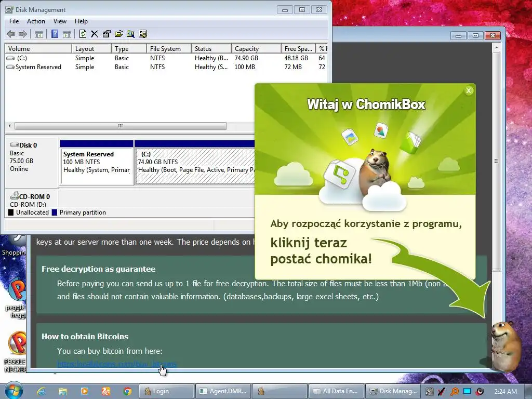Click the hamster character at desktop corner
Screen dimensions: 532x399
[x=506, y=346]
